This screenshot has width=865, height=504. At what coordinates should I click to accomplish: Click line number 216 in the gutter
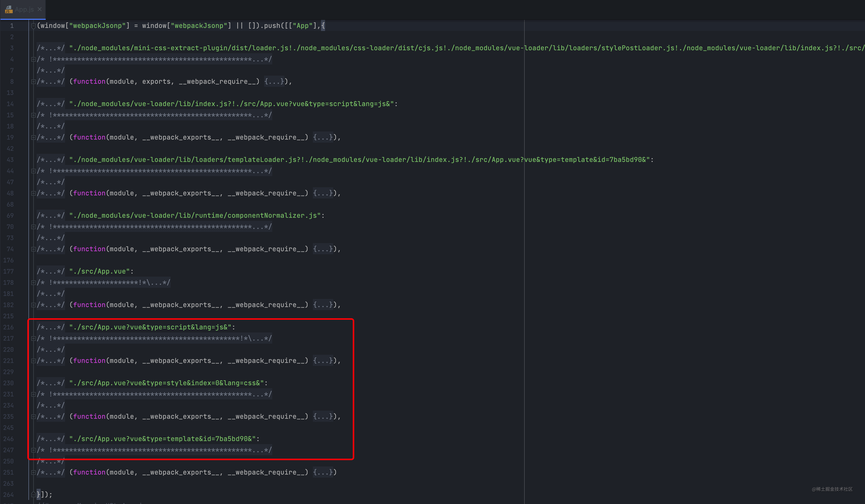(x=9, y=327)
